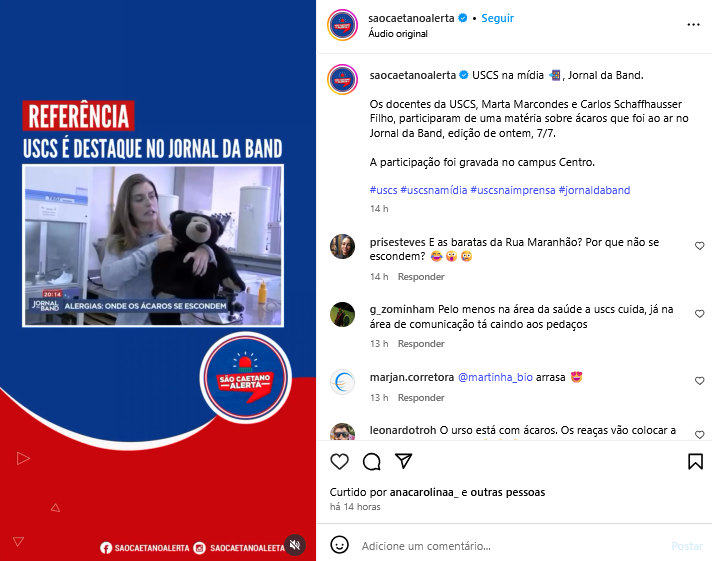Image resolution: width=712 pixels, height=561 pixels.
Task: Like g_zominham's comment
Action: point(700,314)
